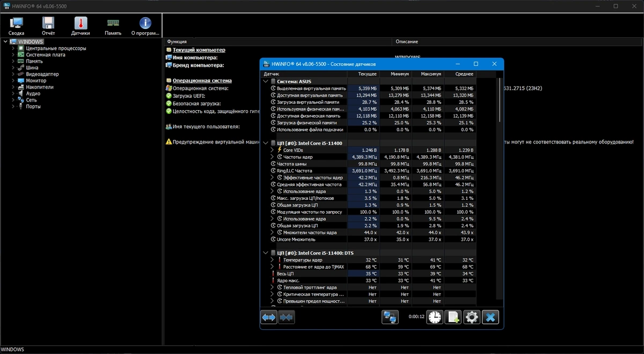Start logging to file button
This screenshot has height=354, width=644.
(x=453, y=317)
